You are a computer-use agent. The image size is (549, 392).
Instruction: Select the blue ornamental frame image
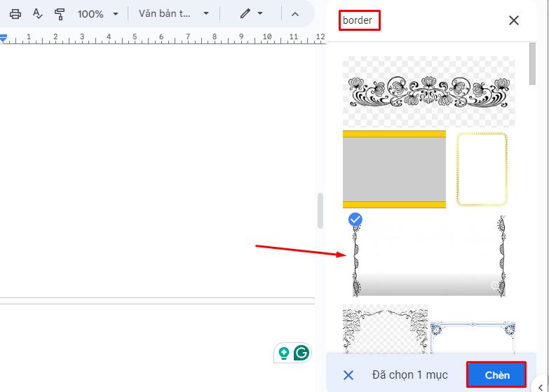coord(473,337)
